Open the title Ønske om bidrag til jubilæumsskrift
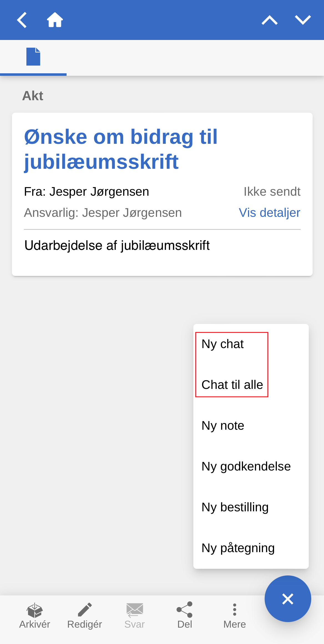 tap(121, 149)
